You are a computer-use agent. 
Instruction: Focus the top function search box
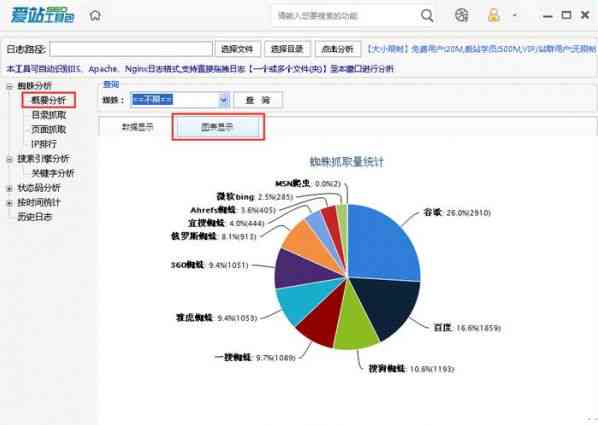pyautogui.click(x=345, y=16)
